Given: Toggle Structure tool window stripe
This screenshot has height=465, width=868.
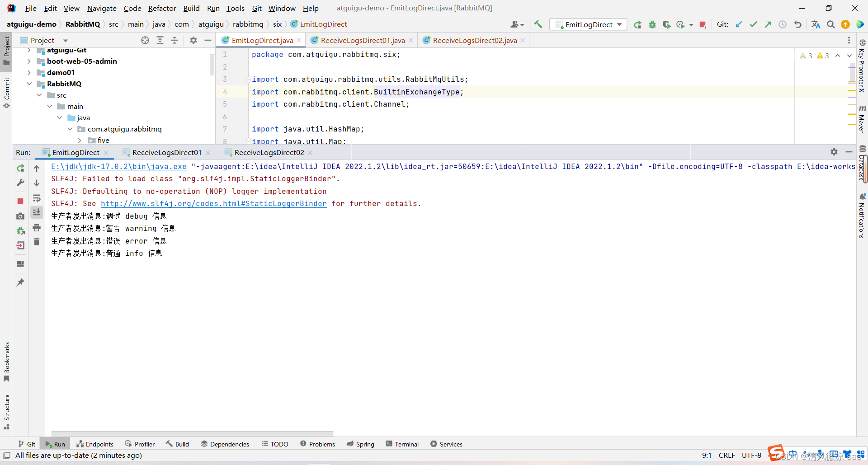Looking at the screenshot, I should [x=6, y=411].
